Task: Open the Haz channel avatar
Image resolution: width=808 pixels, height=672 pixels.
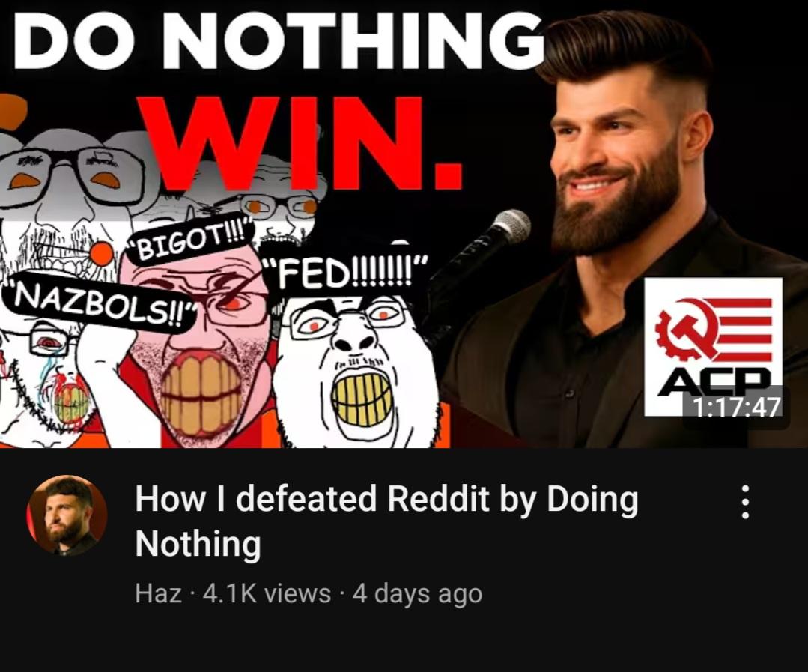Action: [x=67, y=515]
